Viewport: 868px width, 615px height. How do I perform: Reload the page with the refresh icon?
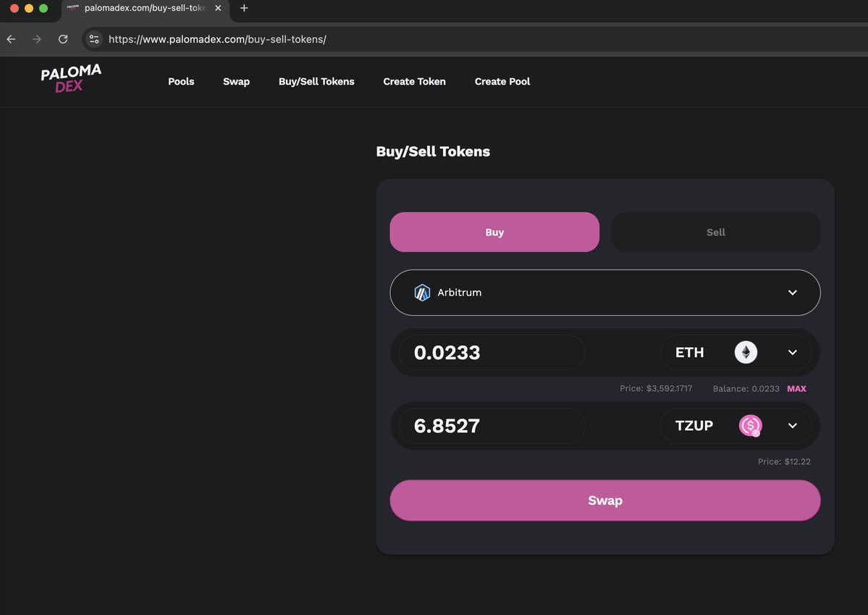coord(63,39)
